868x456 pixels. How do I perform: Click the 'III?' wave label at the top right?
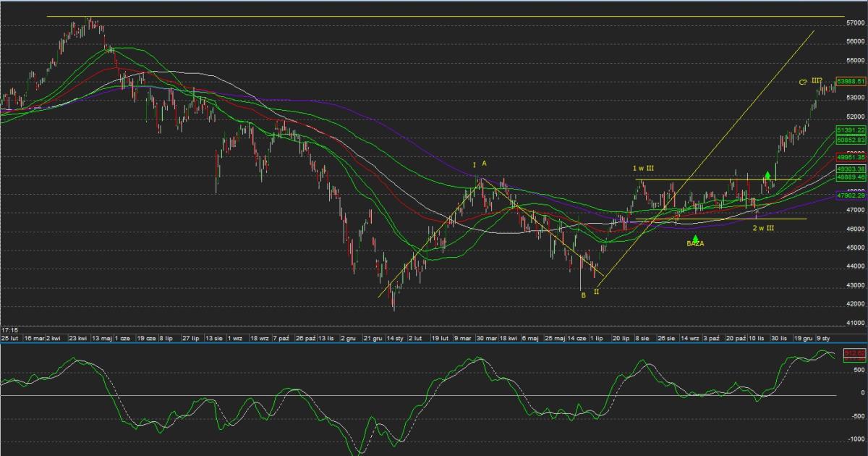click(817, 81)
